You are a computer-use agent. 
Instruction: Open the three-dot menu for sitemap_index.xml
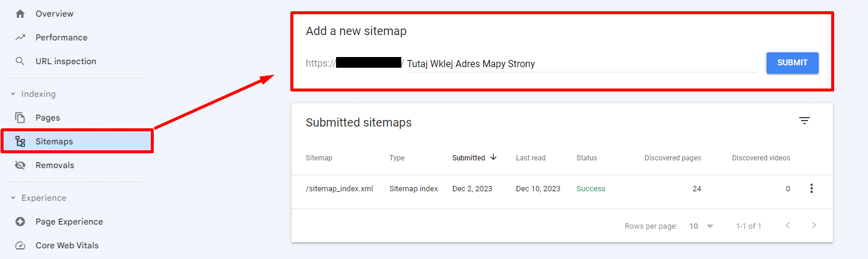click(812, 188)
